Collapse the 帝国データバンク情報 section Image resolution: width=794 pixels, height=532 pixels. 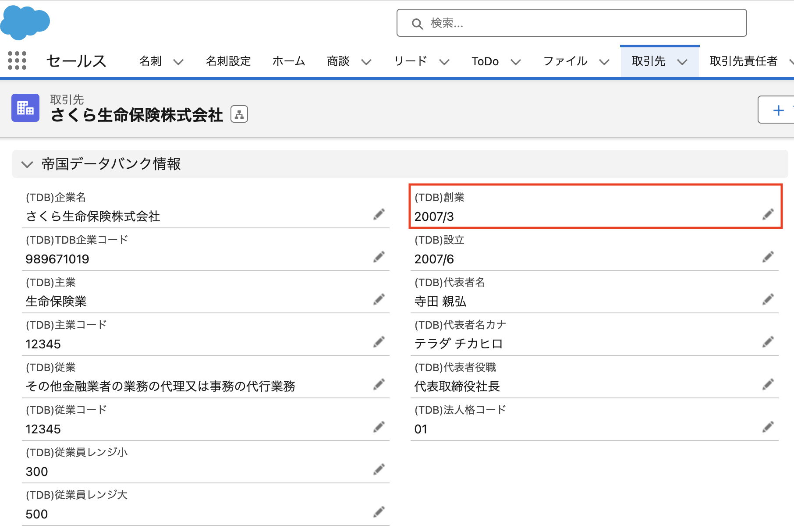(x=27, y=164)
